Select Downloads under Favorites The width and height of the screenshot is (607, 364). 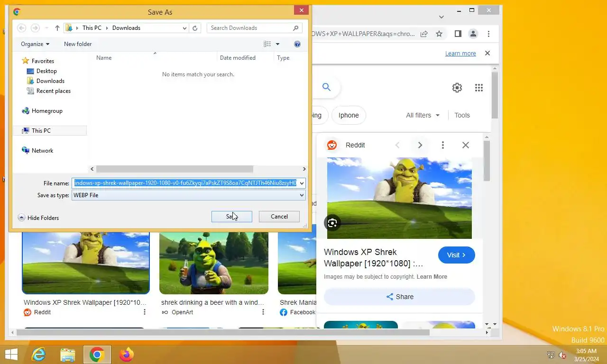50,81
